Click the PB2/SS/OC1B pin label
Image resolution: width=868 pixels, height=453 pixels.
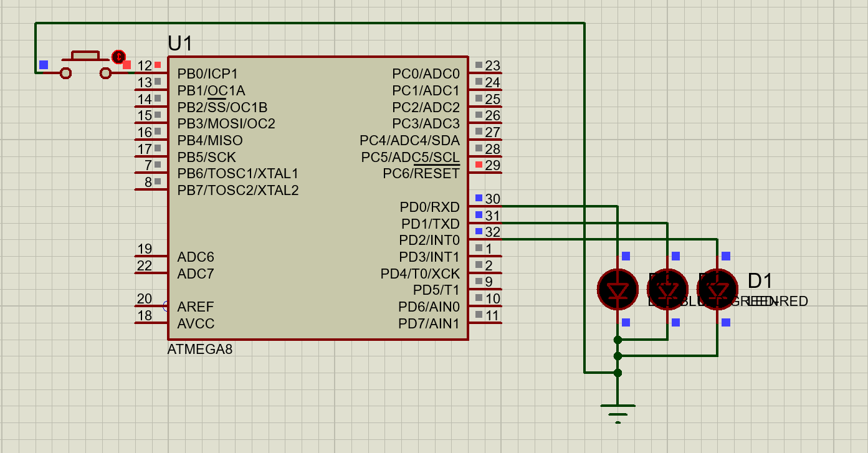tap(222, 107)
